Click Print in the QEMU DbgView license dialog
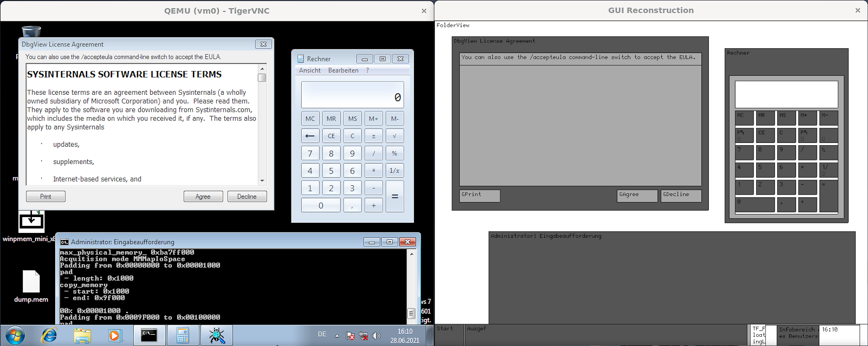This screenshot has height=346, width=868. [46, 196]
